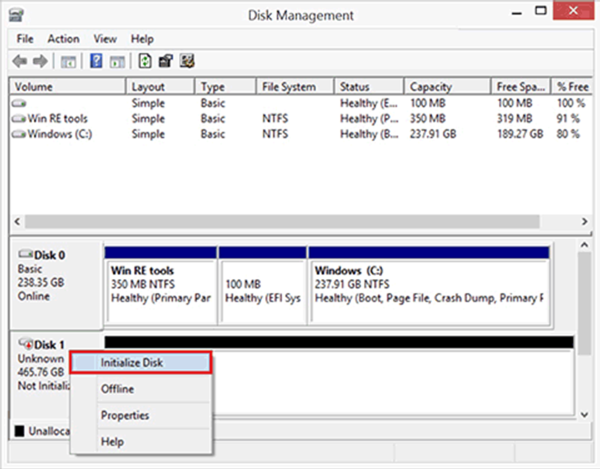Open the blue Help question mark icon
Viewport: 600px width, 469px height.
pos(96,61)
